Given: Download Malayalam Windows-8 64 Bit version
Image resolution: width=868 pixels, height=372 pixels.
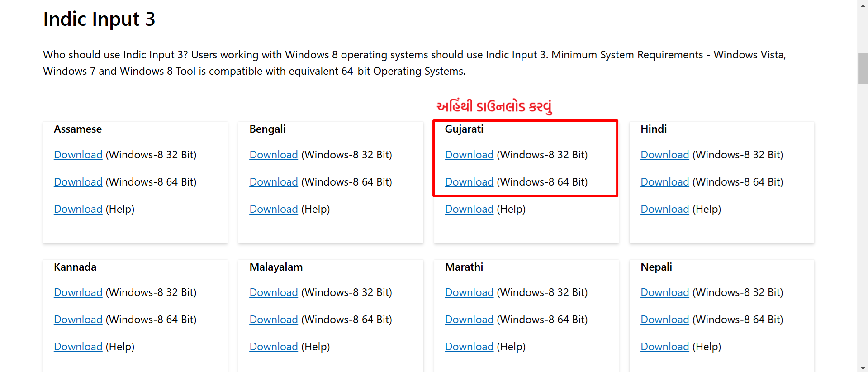Looking at the screenshot, I should pos(274,320).
